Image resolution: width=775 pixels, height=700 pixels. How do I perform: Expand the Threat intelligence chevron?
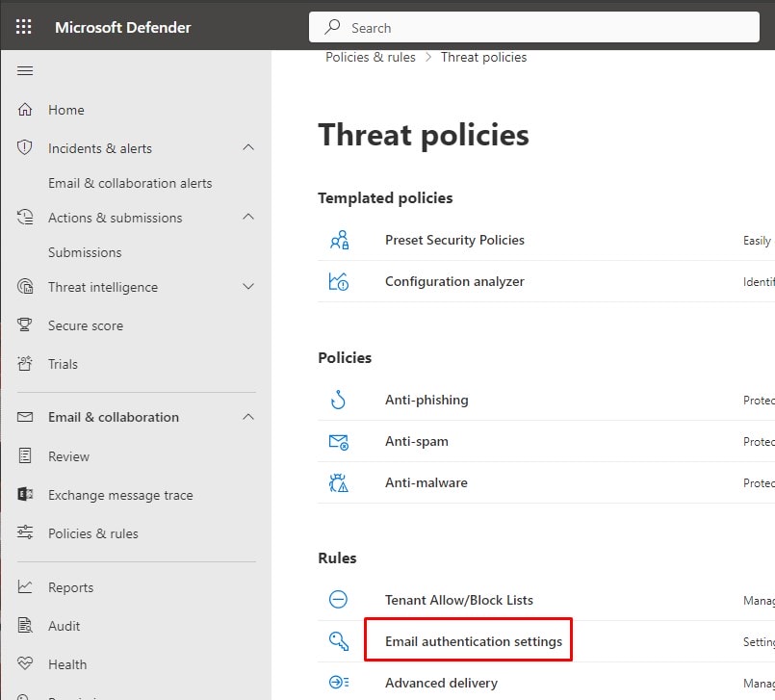248,286
